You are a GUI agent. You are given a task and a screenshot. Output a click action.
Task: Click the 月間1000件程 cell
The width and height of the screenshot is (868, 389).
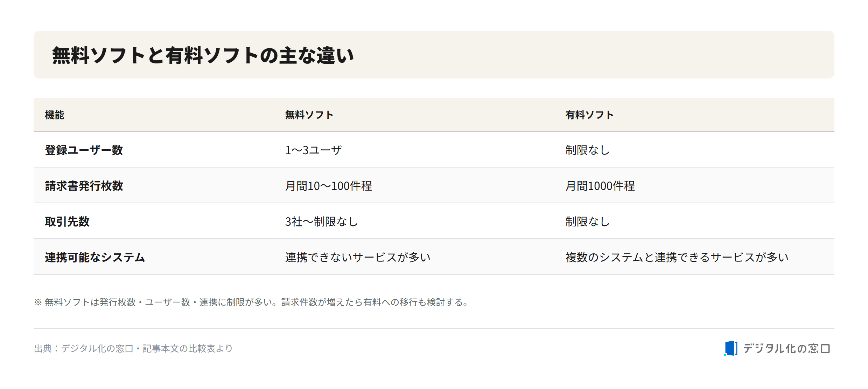[x=600, y=186]
